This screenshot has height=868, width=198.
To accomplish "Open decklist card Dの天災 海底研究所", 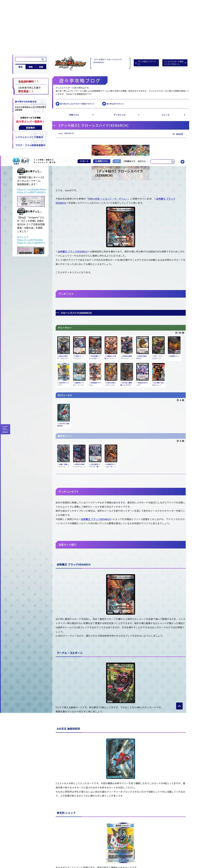I will (x=63, y=412).
